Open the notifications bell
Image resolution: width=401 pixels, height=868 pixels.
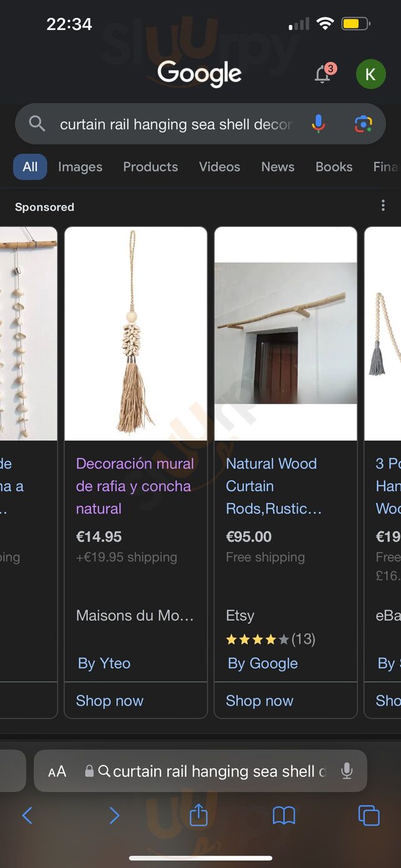[323, 74]
